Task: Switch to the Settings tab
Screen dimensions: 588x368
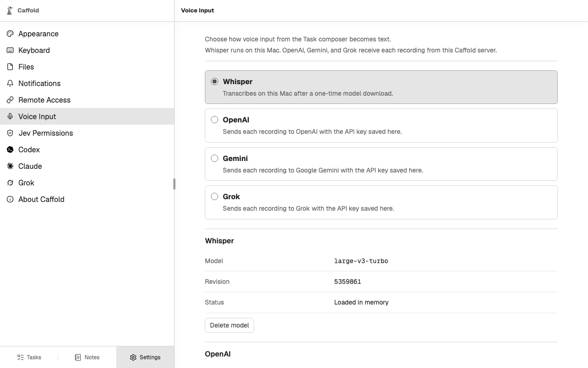Action: [145, 357]
